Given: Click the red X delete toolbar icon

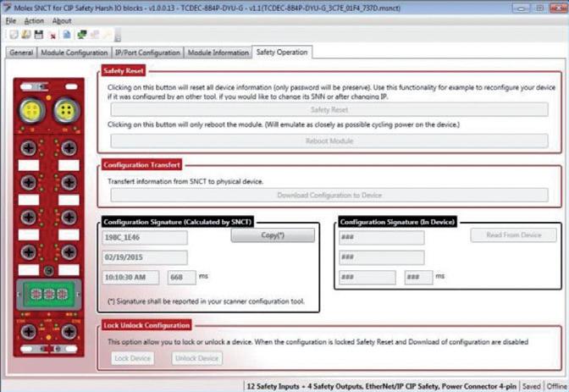Looking at the screenshot, I should [53, 36].
